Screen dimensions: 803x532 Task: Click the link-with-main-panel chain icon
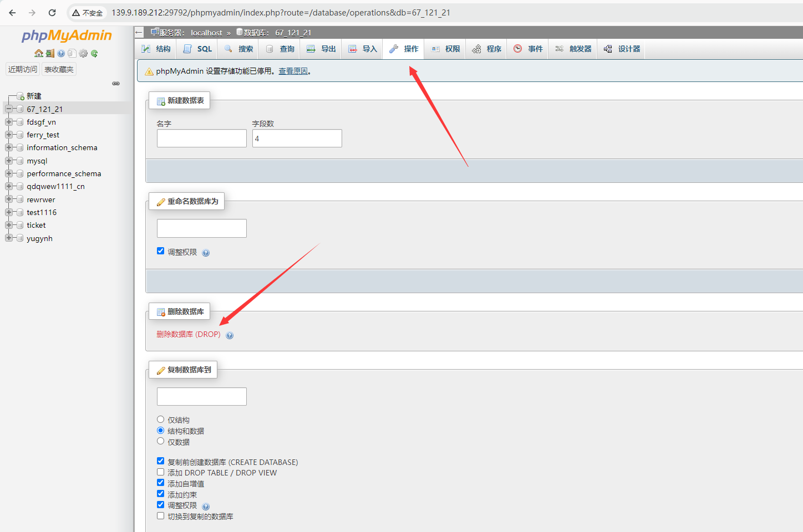pos(116,84)
